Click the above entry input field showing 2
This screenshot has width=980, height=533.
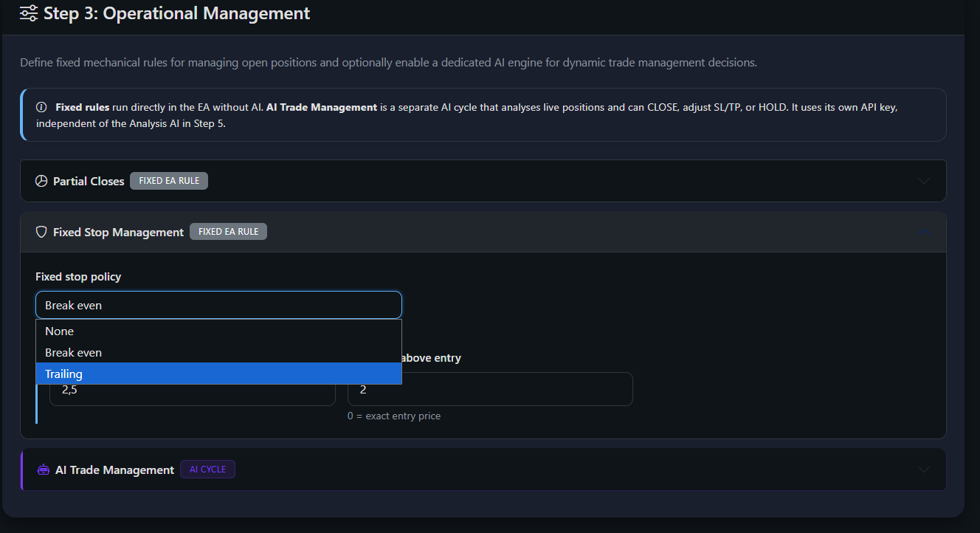pos(490,390)
